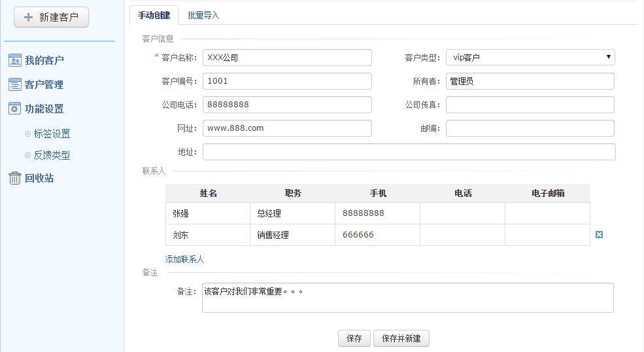Image resolution: width=644 pixels, height=352 pixels.
Task: Focus the 客户名称 input field
Action: (287, 58)
